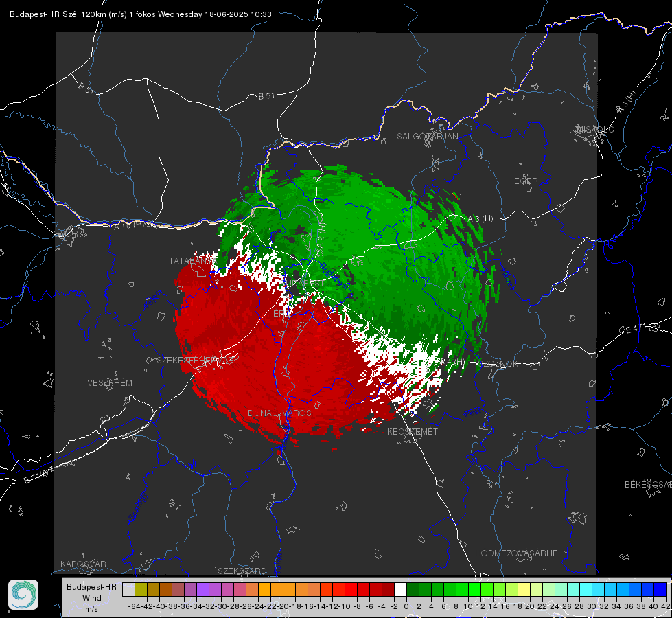Click the SZEKSZARD city label
The height and width of the screenshot is (618, 672).
coord(242,571)
